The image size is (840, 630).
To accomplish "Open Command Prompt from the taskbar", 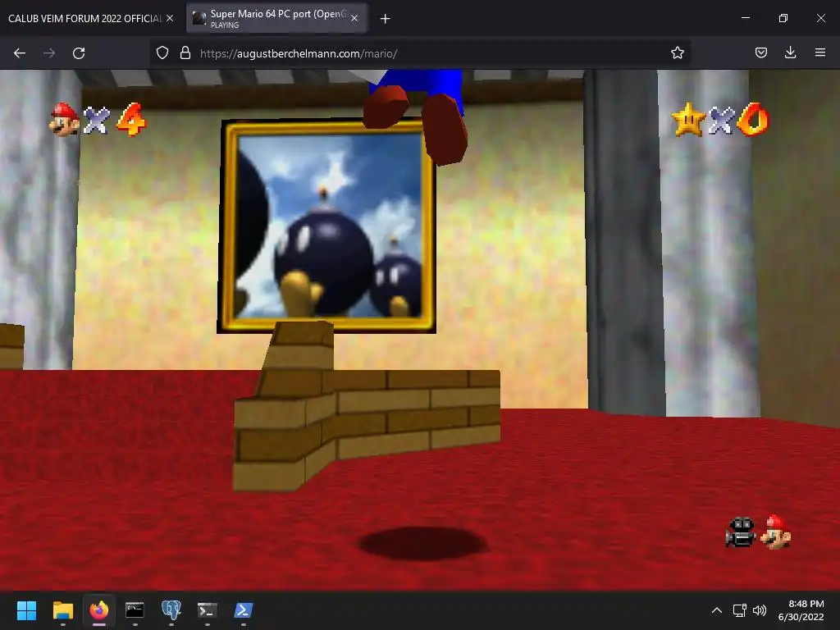I will (135, 610).
